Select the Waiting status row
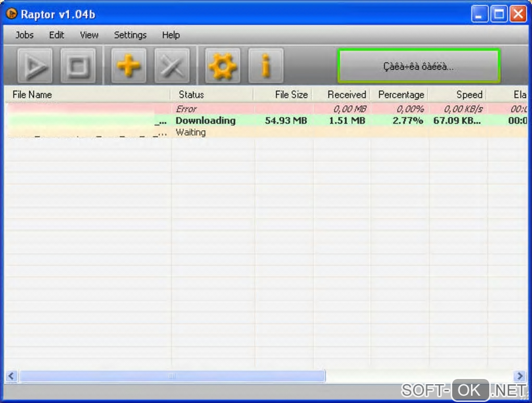 pos(267,132)
